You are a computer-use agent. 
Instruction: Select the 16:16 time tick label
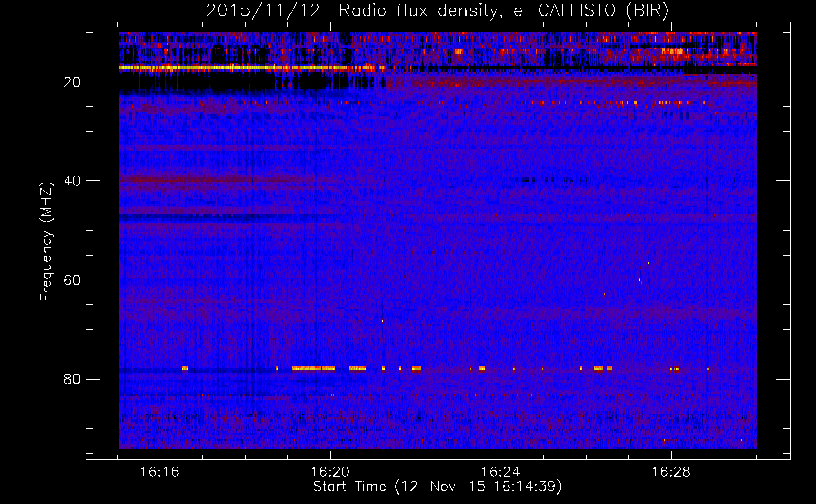click(x=159, y=472)
